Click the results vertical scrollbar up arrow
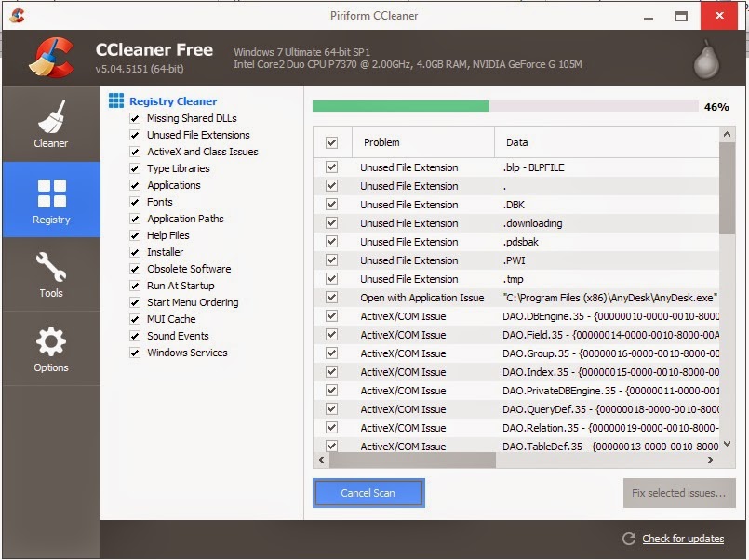Image resolution: width=749 pixels, height=560 pixels. pos(727,135)
